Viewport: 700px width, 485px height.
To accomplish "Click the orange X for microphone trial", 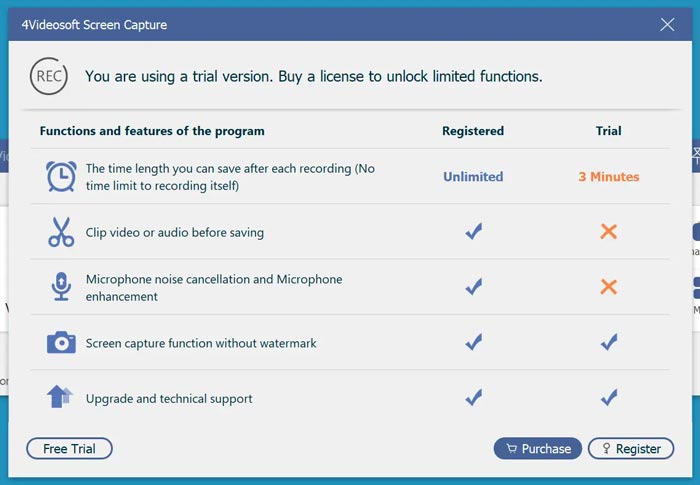I will point(608,287).
